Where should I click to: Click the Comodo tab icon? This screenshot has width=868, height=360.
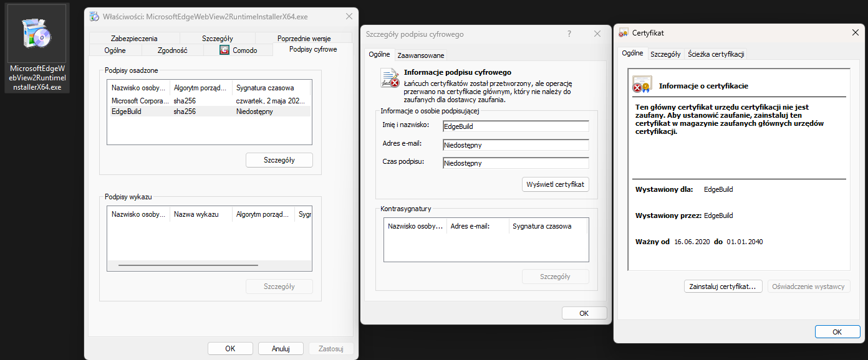pos(225,50)
